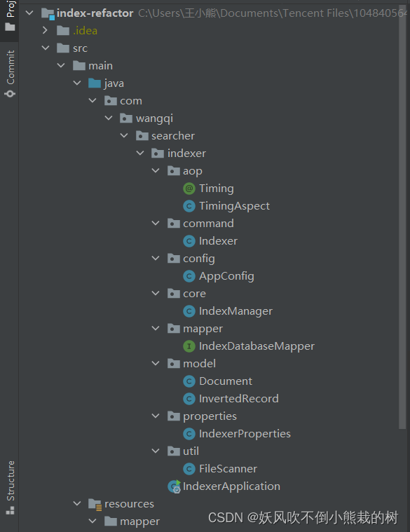Click the FileScanner class icon
This screenshot has width=410, height=532.
point(189,468)
